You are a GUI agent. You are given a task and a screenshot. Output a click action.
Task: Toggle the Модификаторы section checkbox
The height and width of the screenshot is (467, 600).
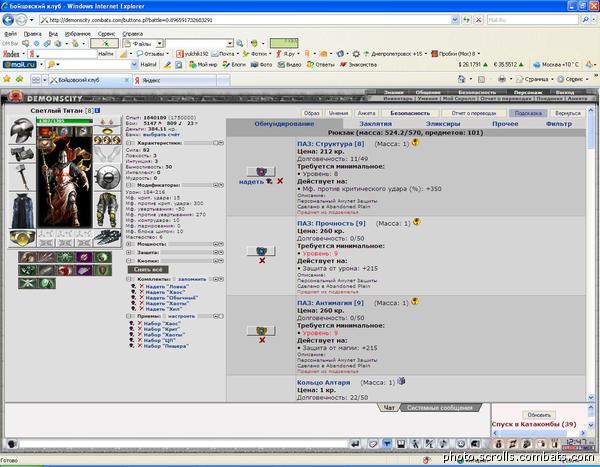coord(130,185)
